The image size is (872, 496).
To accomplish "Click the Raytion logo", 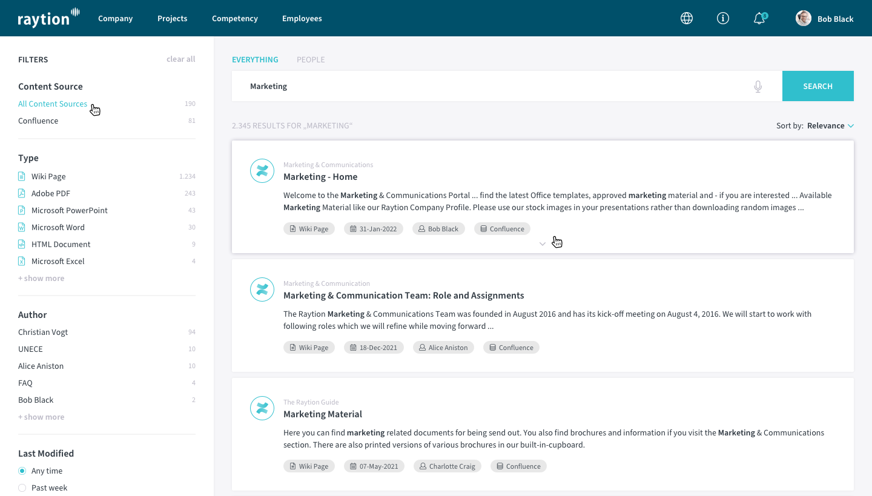I will tap(48, 18).
